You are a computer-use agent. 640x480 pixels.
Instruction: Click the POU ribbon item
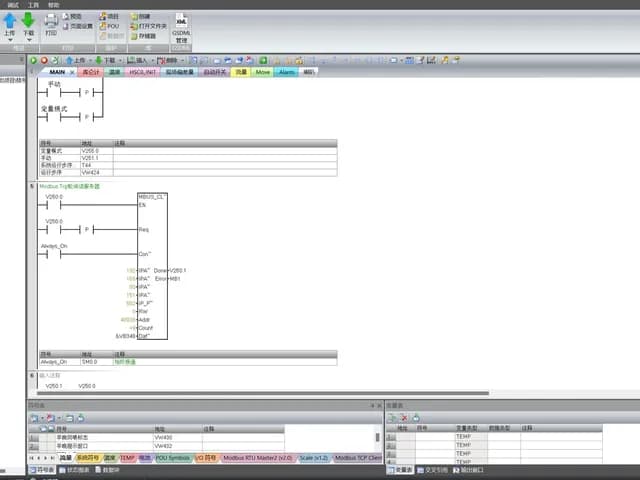tap(109, 26)
